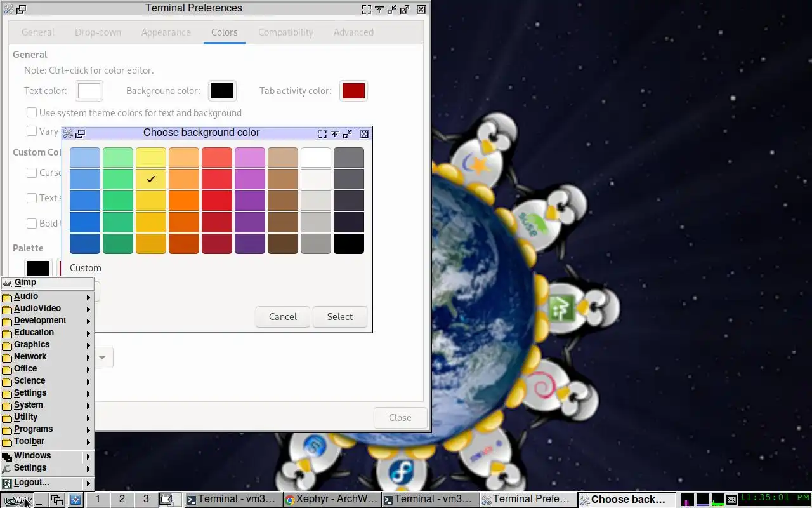This screenshot has width=812, height=508.
Task: Confirm with the Select button
Action: (340, 317)
